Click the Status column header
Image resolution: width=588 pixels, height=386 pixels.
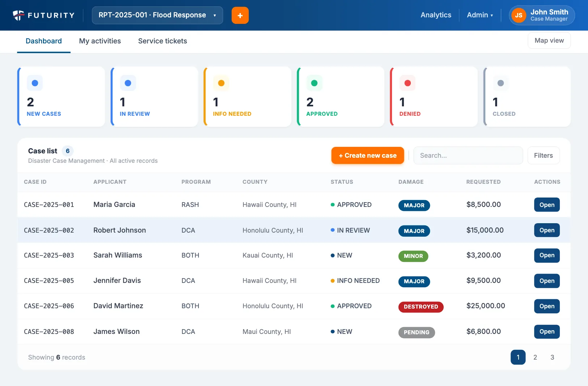(x=342, y=182)
